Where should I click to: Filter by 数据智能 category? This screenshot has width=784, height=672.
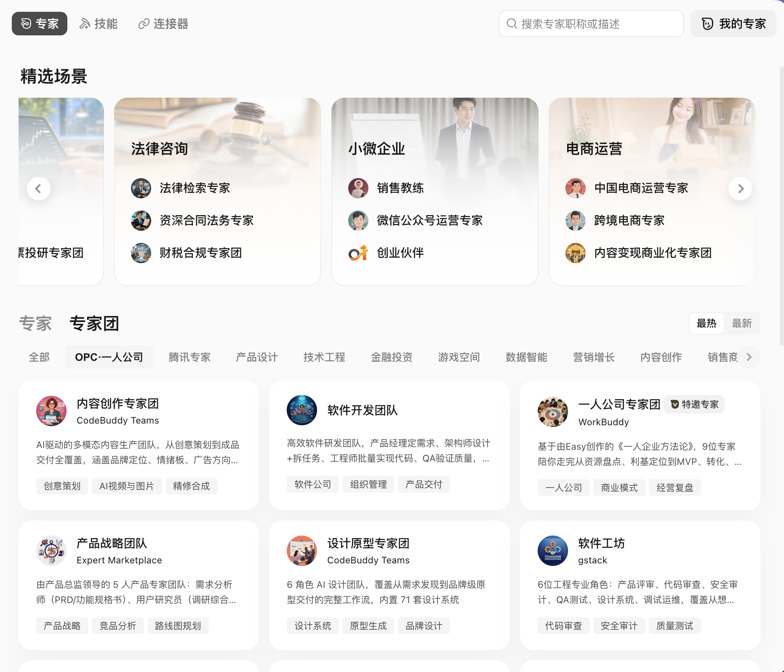526,357
